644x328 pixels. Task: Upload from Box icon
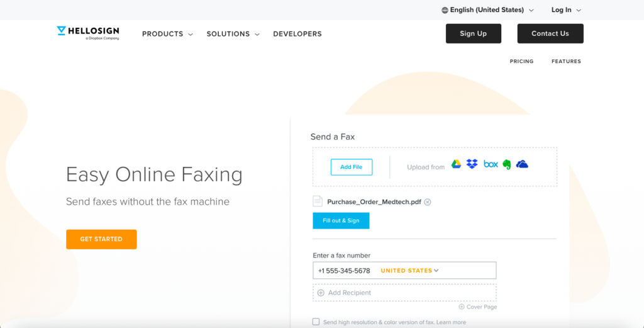(491, 164)
